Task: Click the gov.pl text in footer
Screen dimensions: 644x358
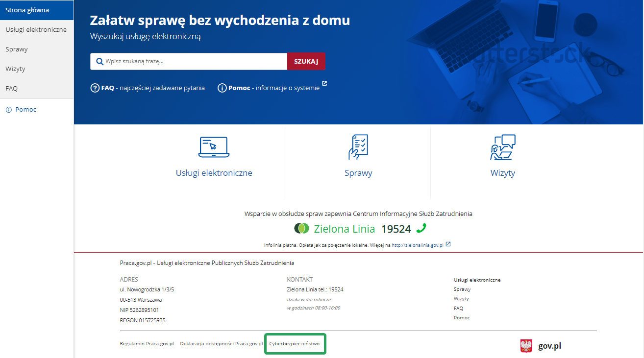Action: tap(549, 346)
